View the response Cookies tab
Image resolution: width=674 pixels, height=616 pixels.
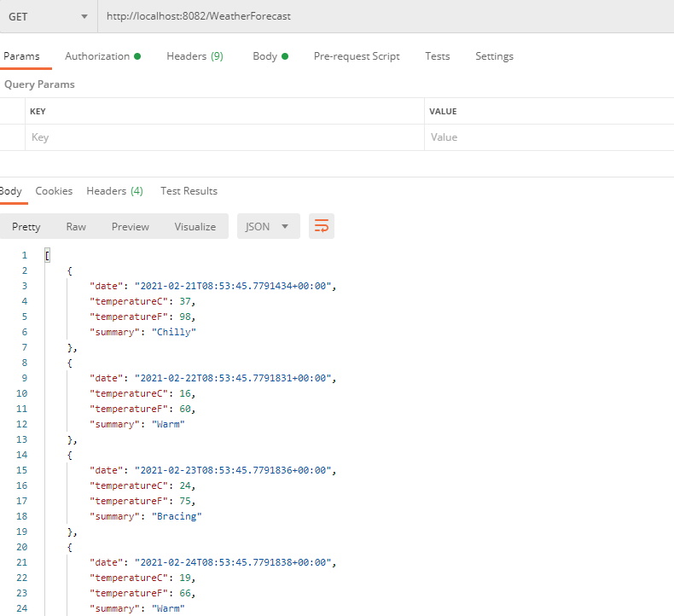[54, 191]
